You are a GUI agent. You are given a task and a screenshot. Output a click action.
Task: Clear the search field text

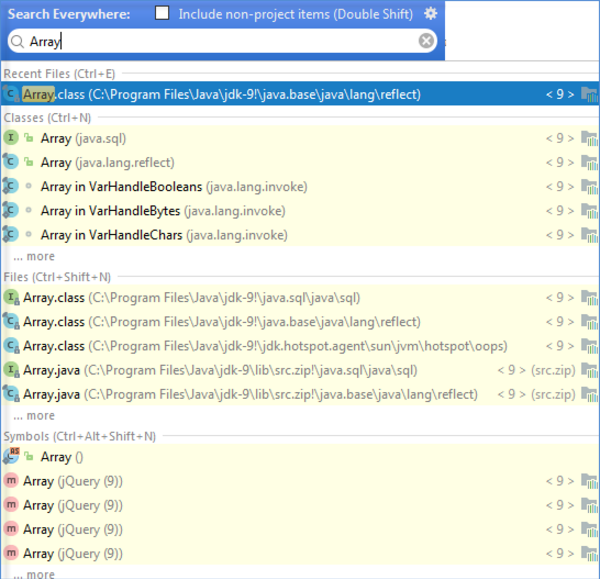point(426,41)
